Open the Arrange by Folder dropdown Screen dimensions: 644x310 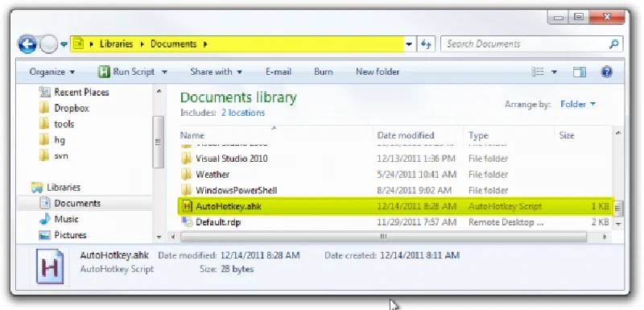pos(578,105)
